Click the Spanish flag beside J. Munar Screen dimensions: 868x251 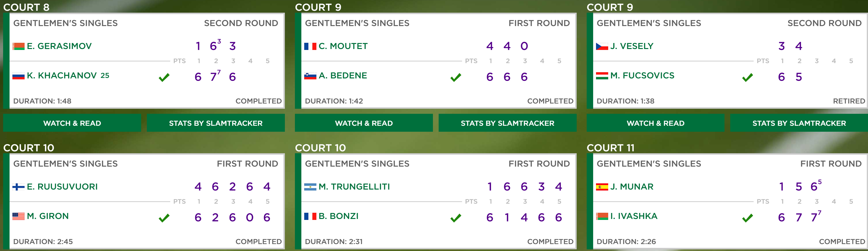pyautogui.click(x=602, y=186)
